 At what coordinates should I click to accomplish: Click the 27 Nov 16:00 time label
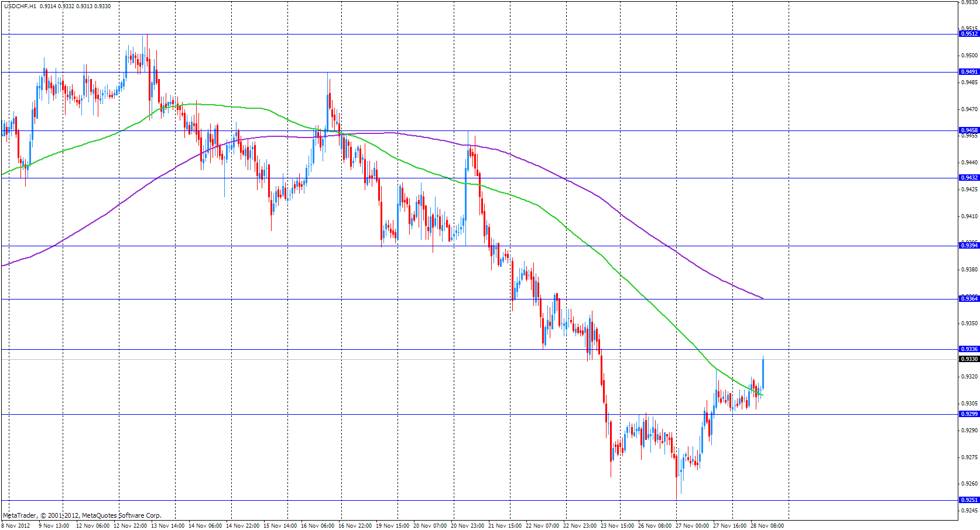coord(729,526)
